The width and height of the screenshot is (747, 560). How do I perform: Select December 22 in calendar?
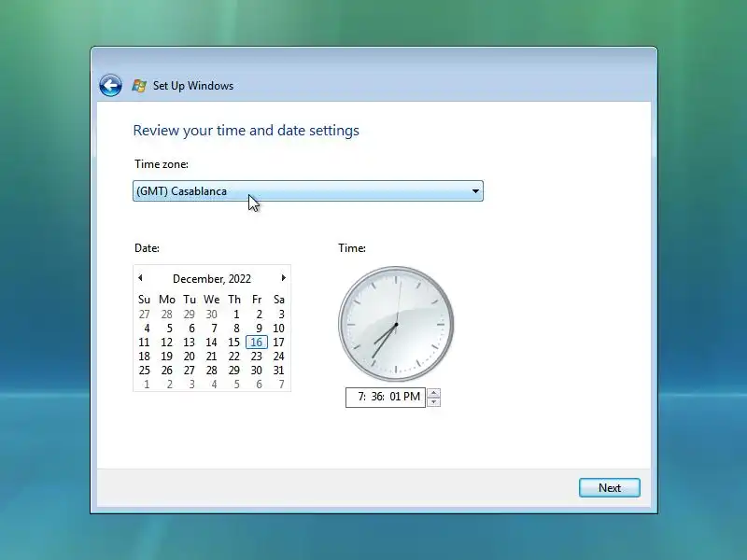tap(234, 357)
